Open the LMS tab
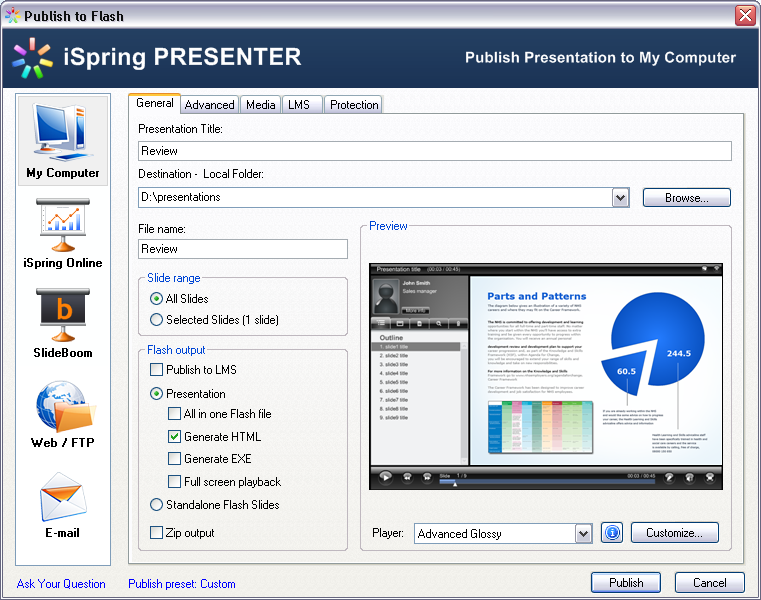 pos(302,104)
